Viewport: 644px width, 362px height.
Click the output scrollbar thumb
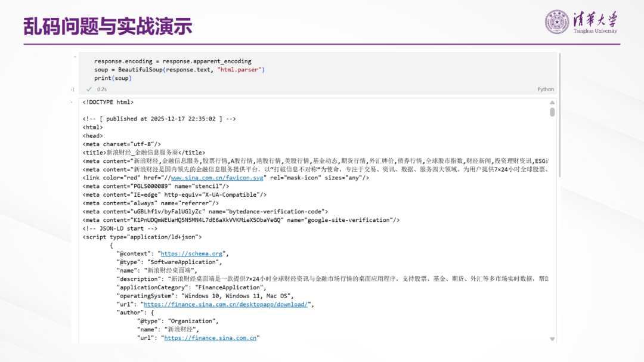point(552,112)
